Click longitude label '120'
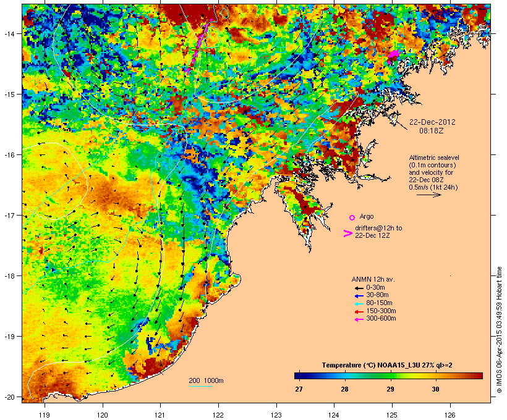The width and height of the screenshot is (507, 420). (103, 415)
